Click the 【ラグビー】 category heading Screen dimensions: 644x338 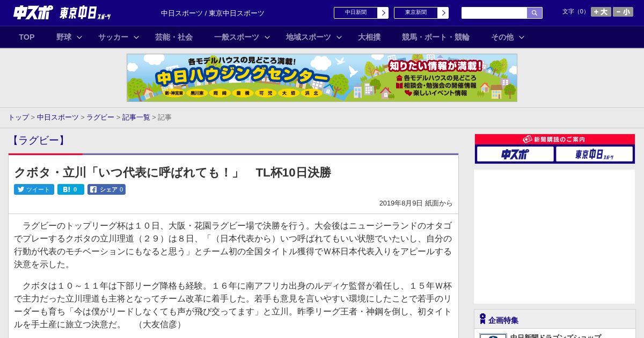click(38, 141)
